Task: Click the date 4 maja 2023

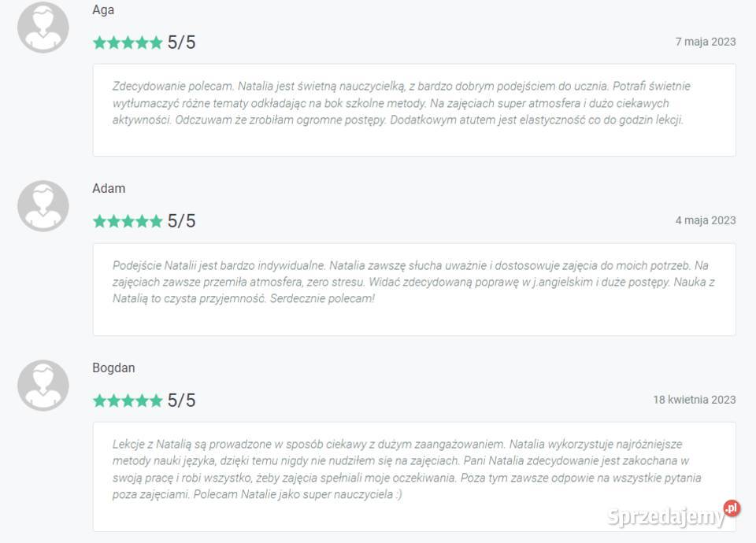Action: coord(706,220)
